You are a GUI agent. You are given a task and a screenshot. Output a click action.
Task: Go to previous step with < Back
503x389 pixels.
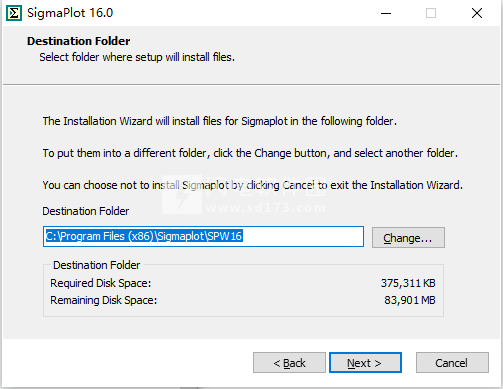289,363
